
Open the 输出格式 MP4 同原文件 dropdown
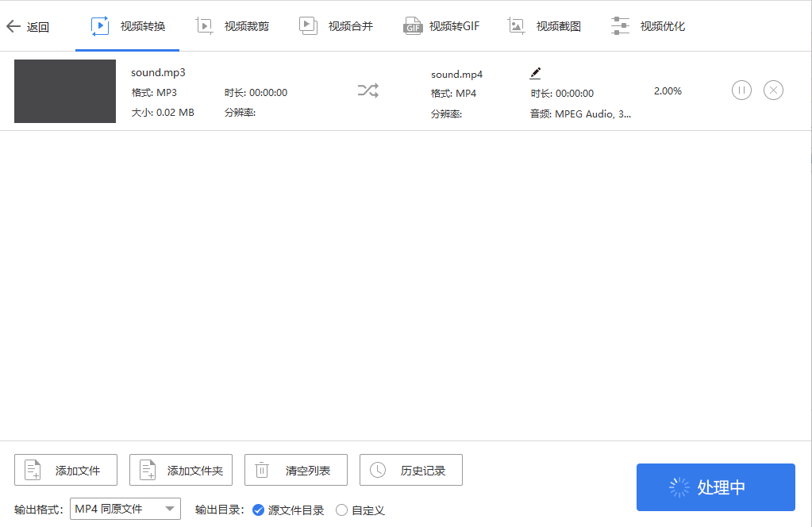click(125, 509)
